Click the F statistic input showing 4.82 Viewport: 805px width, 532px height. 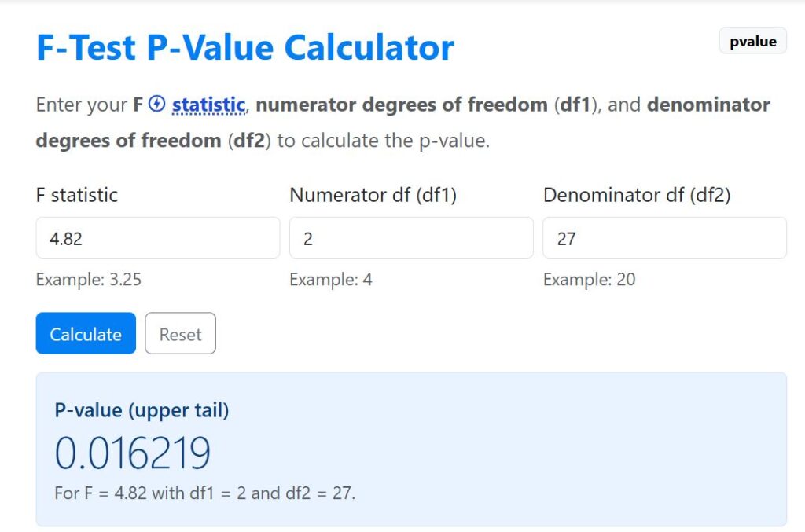pos(157,237)
